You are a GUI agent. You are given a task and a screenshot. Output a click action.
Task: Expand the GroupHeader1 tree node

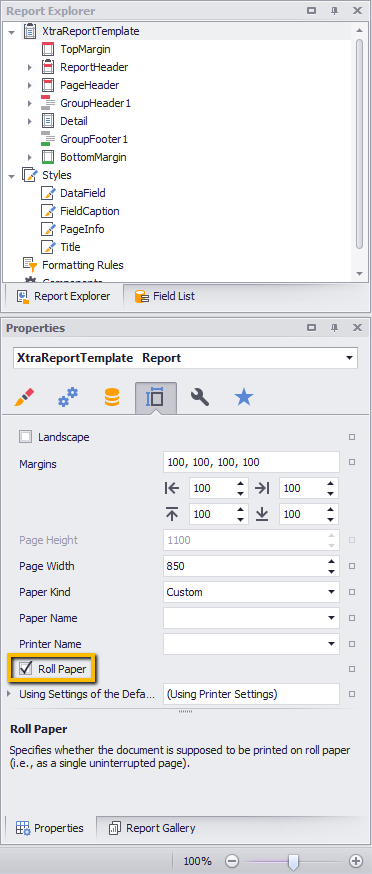(x=30, y=103)
